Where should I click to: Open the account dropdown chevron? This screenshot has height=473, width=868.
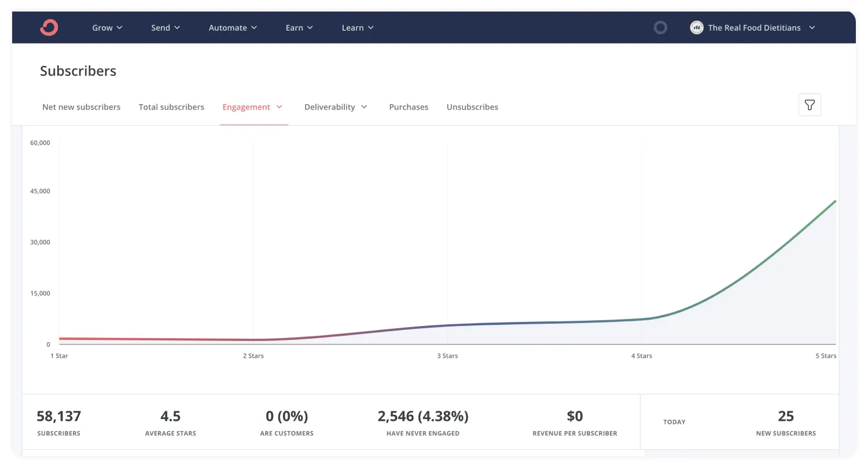(812, 28)
